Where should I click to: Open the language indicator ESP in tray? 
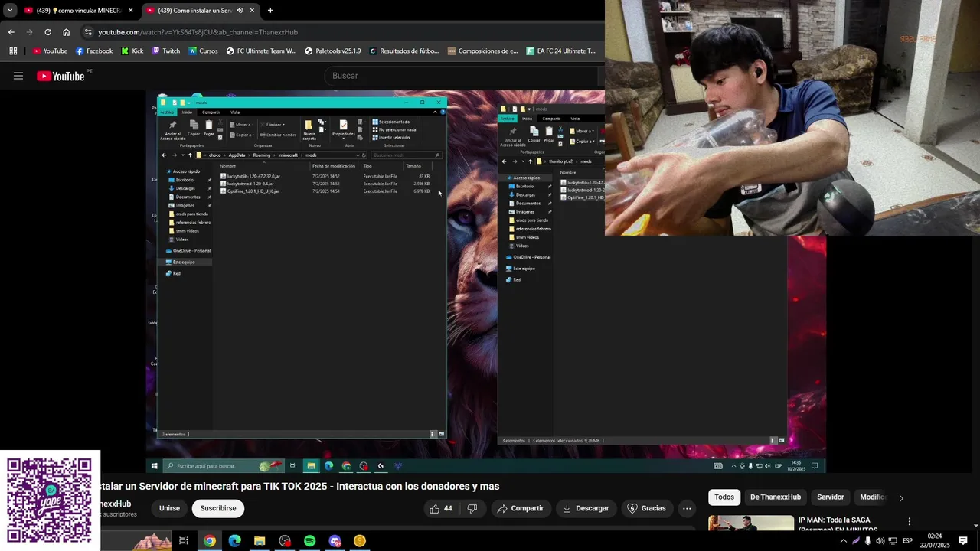click(x=907, y=541)
